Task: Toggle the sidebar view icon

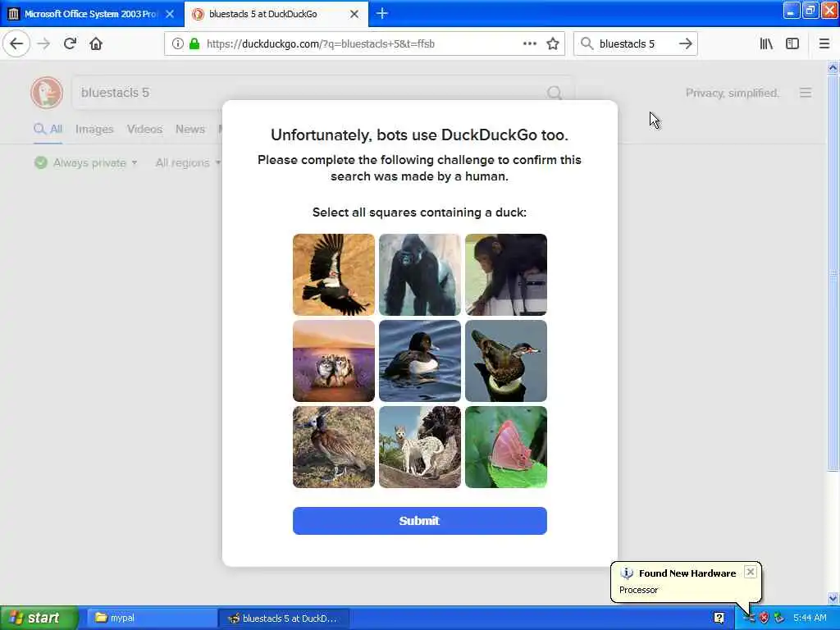Action: click(x=792, y=43)
